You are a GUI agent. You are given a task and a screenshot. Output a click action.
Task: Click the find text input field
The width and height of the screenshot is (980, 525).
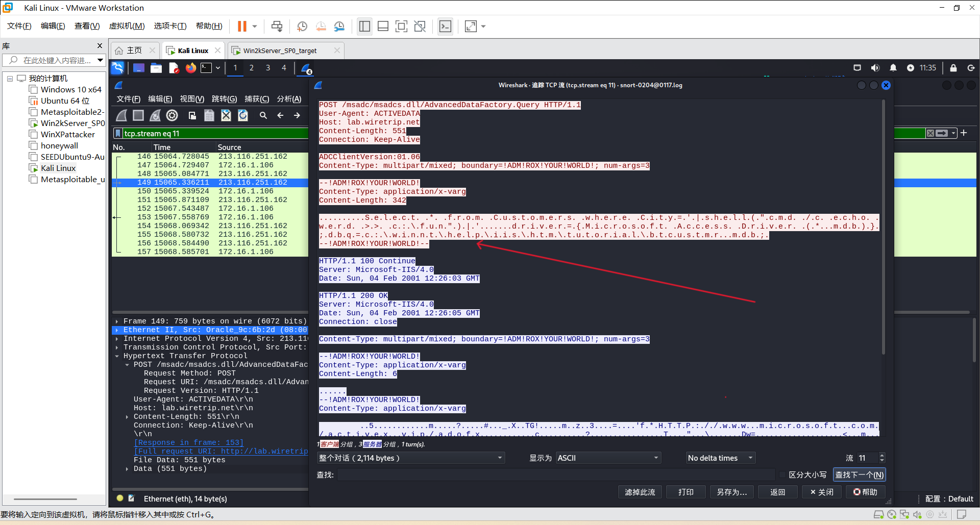556,475
